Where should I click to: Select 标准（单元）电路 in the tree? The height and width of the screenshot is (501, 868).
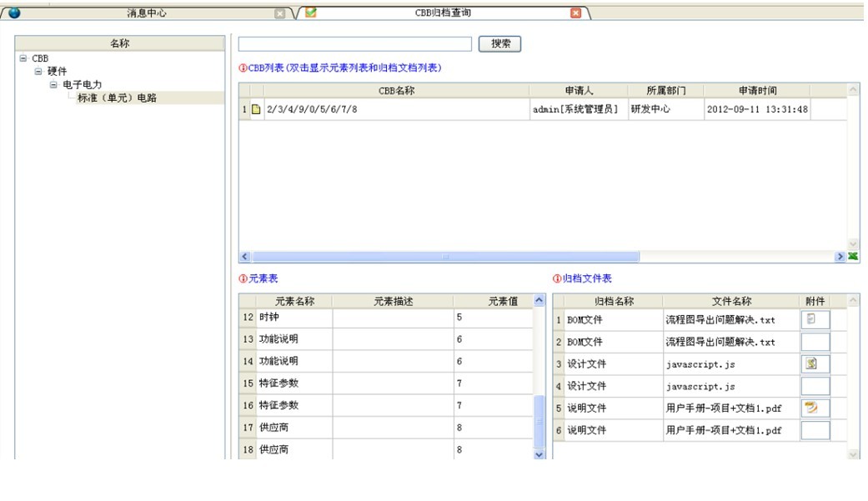click(x=117, y=98)
